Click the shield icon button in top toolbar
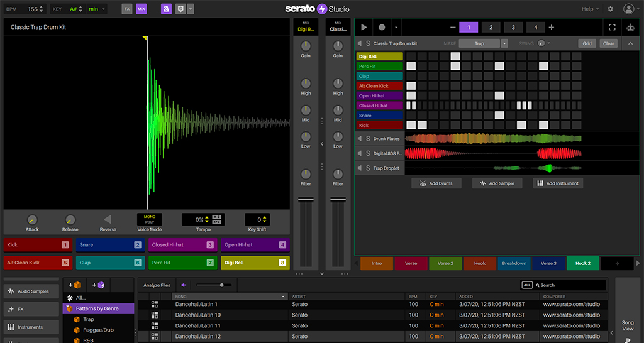Screen dimensions: 644x343 [180, 9]
